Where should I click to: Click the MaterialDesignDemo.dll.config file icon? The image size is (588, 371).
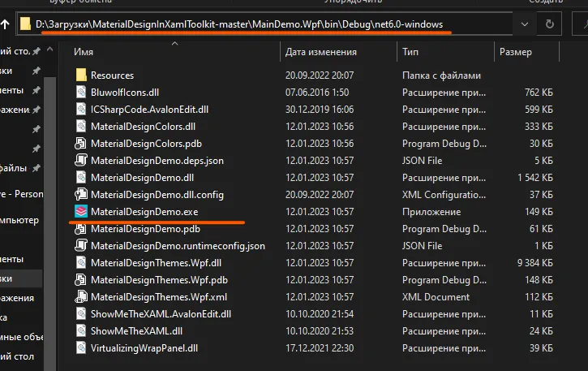[x=80, y=195]
